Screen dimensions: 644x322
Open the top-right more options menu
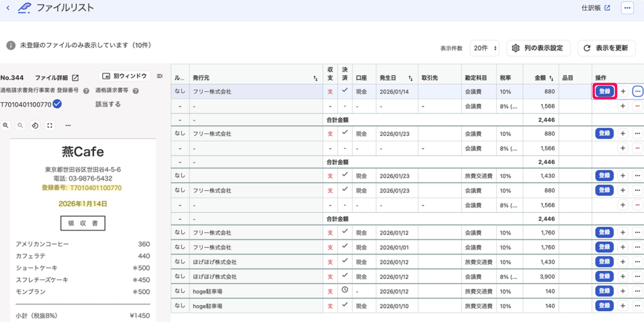627,8
